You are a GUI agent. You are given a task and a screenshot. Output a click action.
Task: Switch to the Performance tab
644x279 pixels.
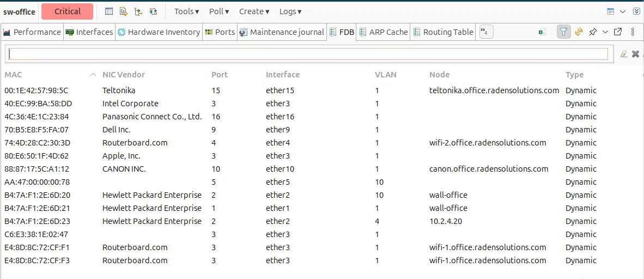point(33,32)
